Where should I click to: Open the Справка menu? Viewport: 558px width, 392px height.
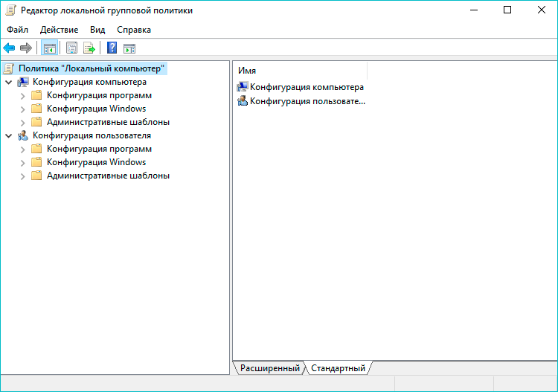pos(134,30)
